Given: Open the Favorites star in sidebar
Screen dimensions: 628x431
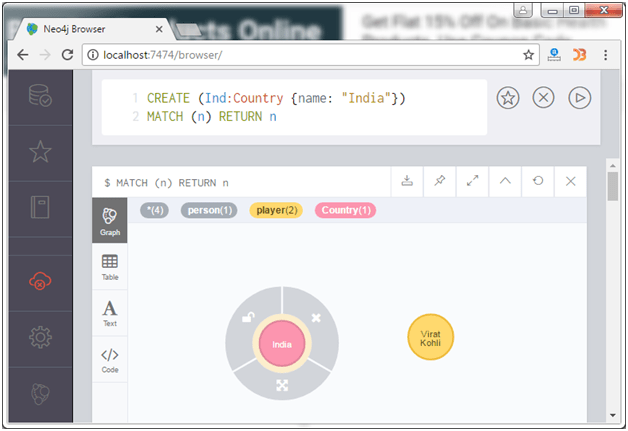Looking at the screenshot, I should (x=40, y=152).
